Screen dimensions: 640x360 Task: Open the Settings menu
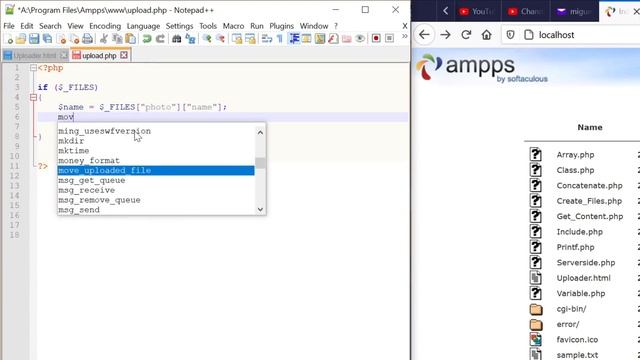[179, 26]
